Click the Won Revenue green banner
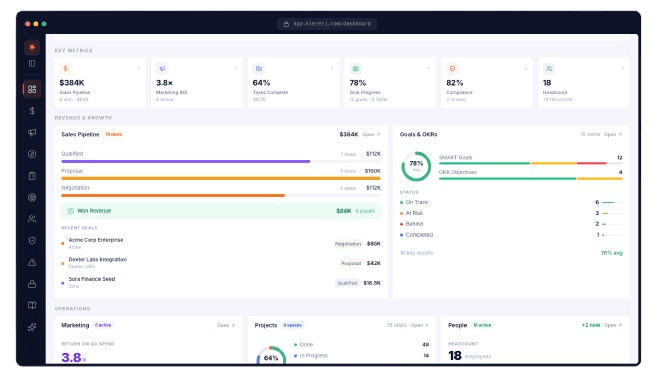This screenshot has width=662, height=377. [221, 211]
